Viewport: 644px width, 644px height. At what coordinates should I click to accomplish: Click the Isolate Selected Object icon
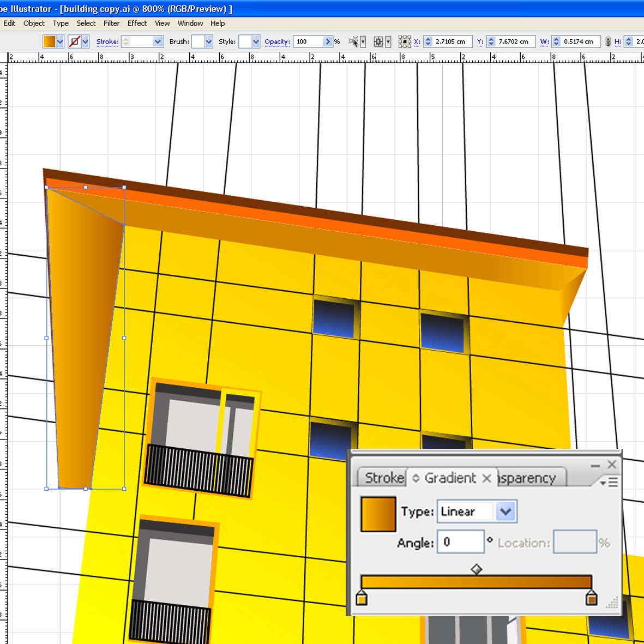pyautogui.click(x=377, y=41)
